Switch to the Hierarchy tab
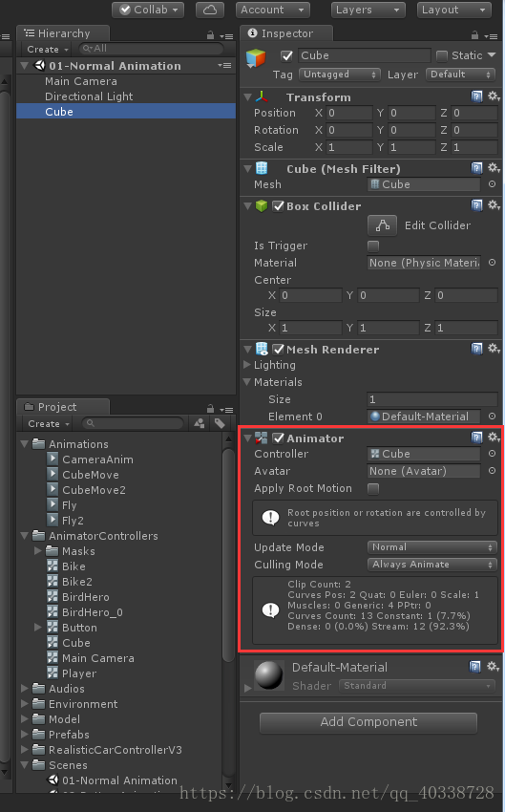 click(63, 33)
